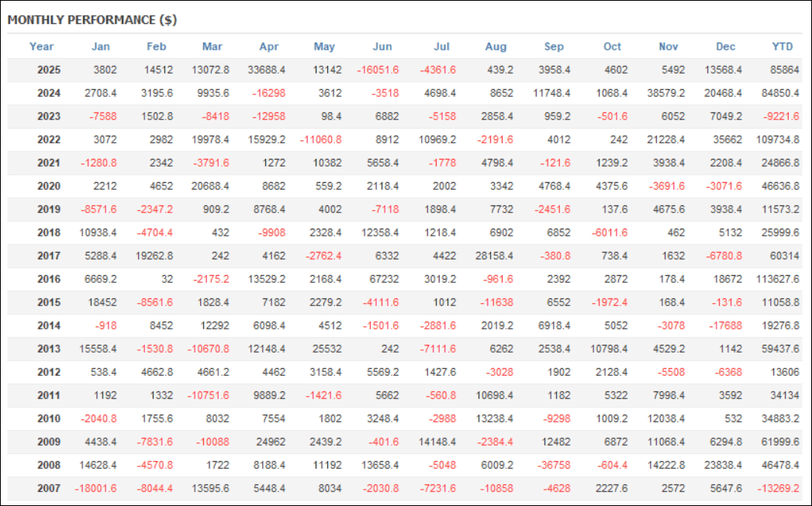Click the 2013 May value 25532
The height and width of the screenshot is (506, 812).
325,349
